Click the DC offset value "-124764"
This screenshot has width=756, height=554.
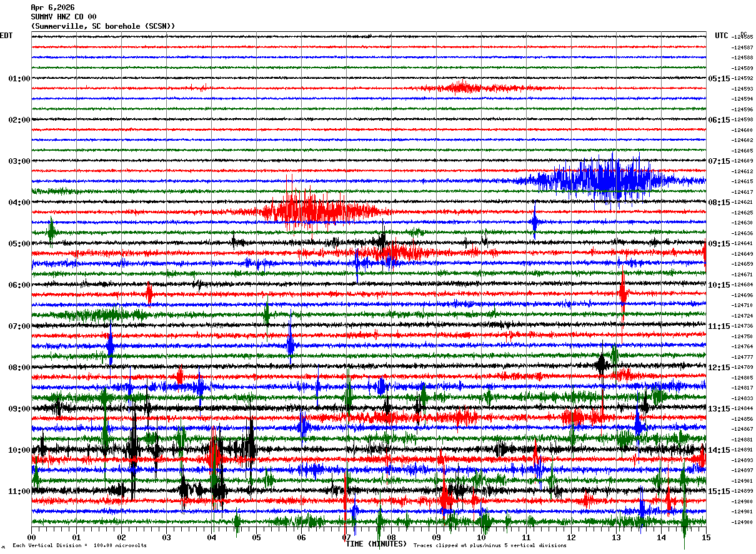tap(742, 346)
